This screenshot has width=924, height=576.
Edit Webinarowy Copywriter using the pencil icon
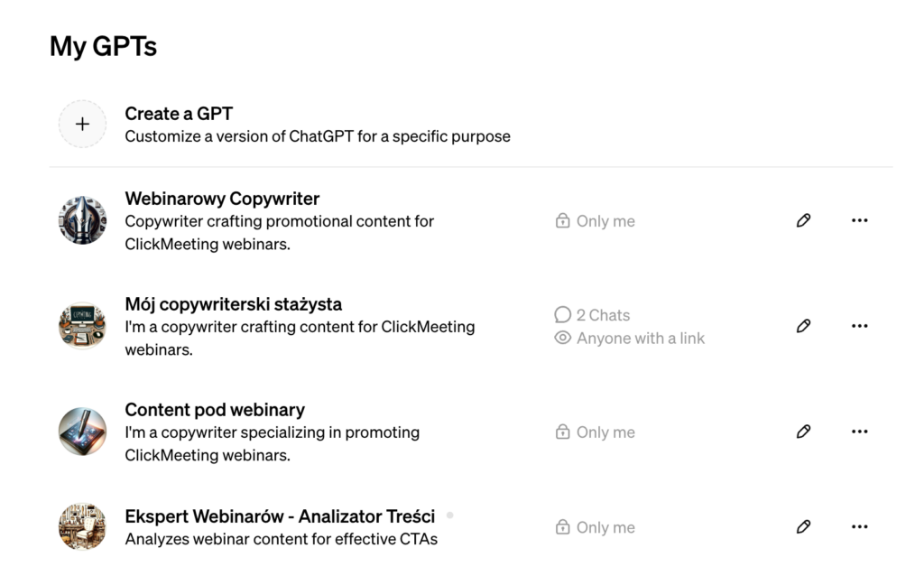(803, 220)
